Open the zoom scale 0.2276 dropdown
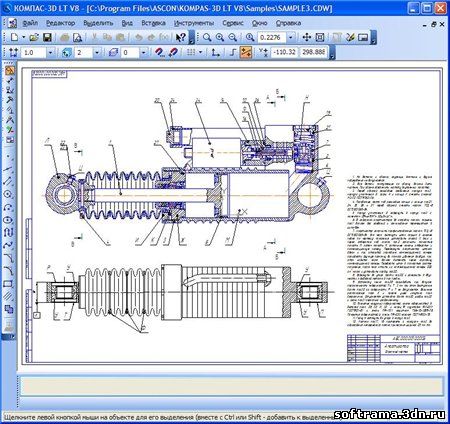 (x=291, y=37)
